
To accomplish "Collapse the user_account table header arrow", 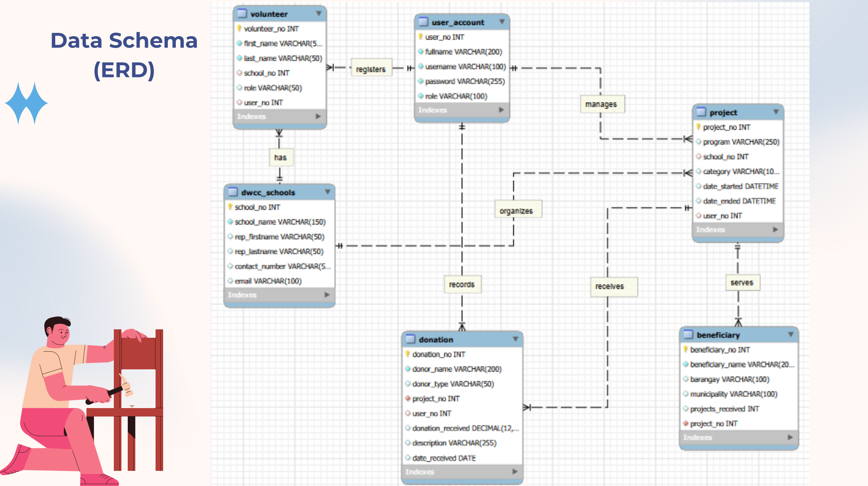I will pyautogui.click(x=502, y=21).
